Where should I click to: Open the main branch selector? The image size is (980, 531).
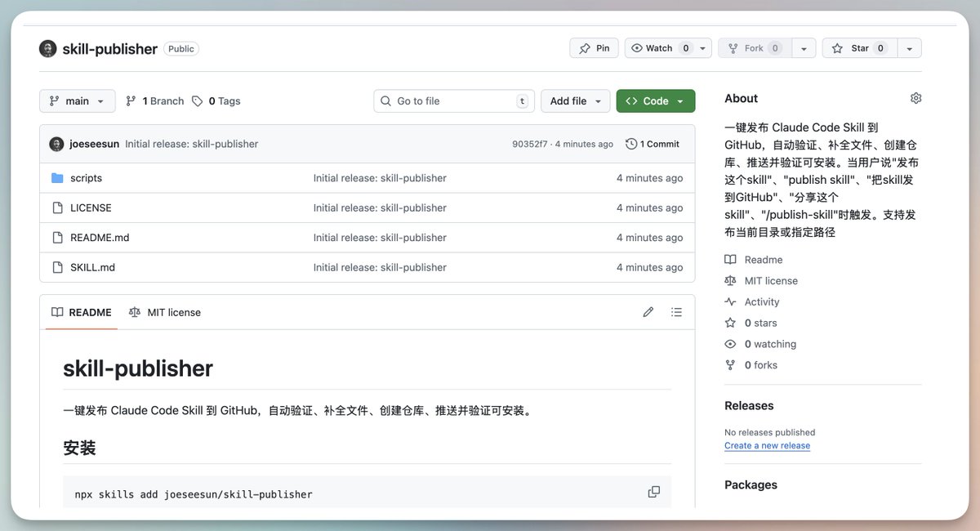click(77, 101)
